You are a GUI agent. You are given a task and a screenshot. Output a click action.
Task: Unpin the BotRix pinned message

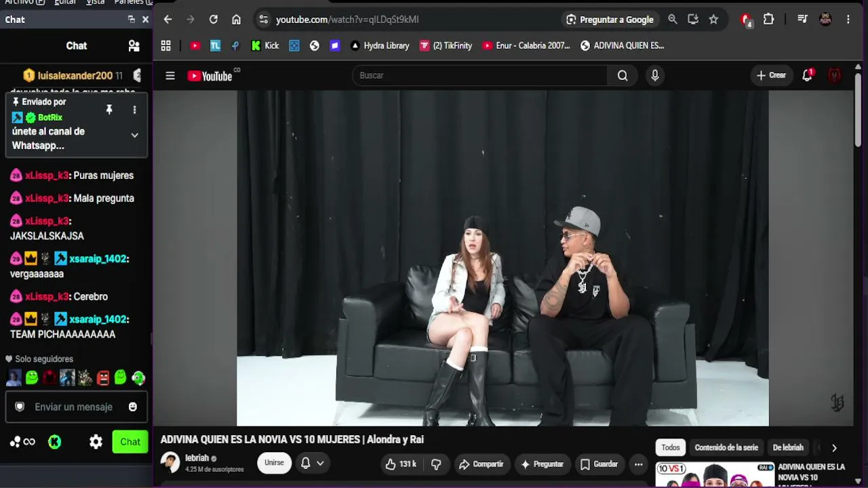pyautogui.click(x=108, y=110)
